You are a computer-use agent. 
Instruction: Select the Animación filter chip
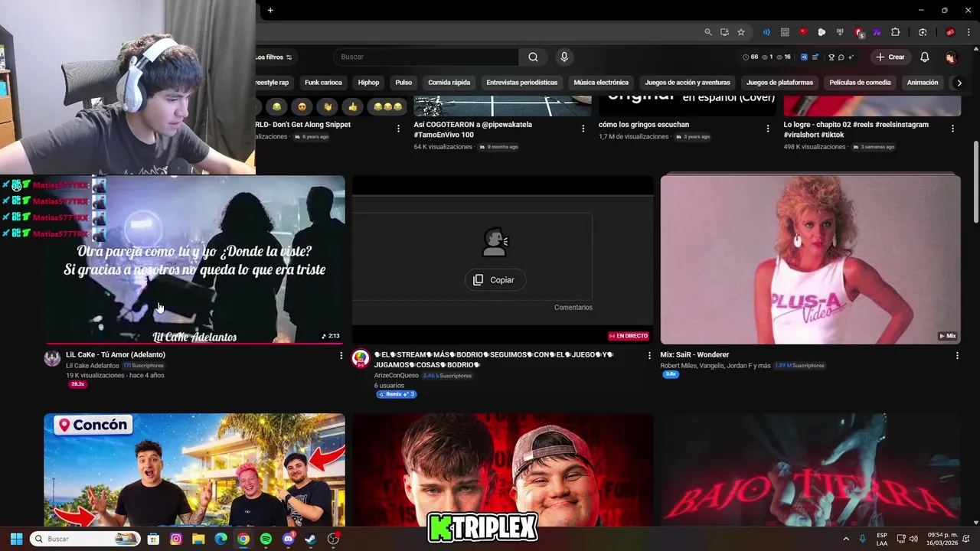pos(923,83)
